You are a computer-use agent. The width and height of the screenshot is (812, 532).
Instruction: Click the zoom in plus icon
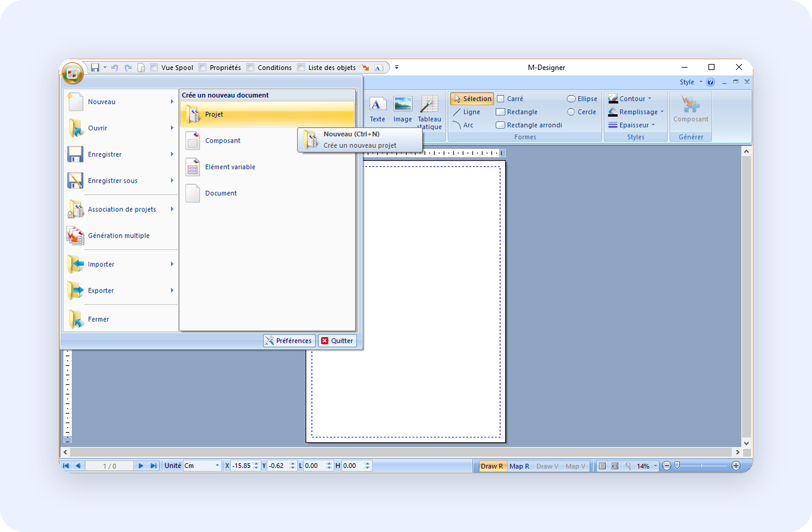click(736, 466)
